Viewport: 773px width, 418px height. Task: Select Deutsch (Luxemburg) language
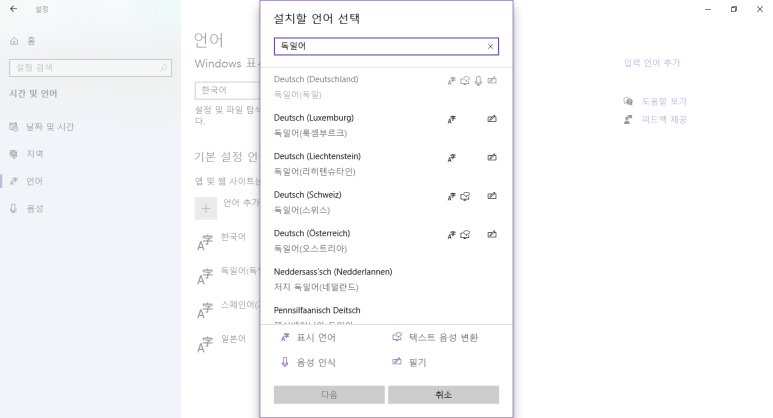[386, 125]
